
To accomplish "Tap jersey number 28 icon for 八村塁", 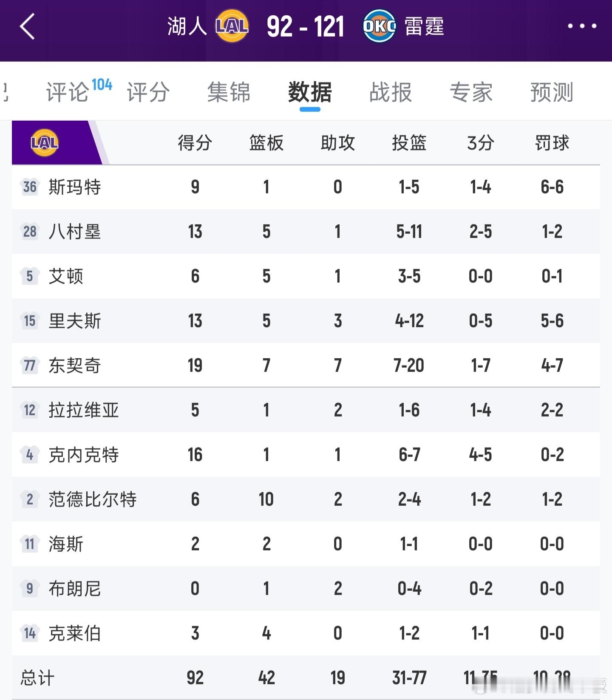I will coord(30,232).
